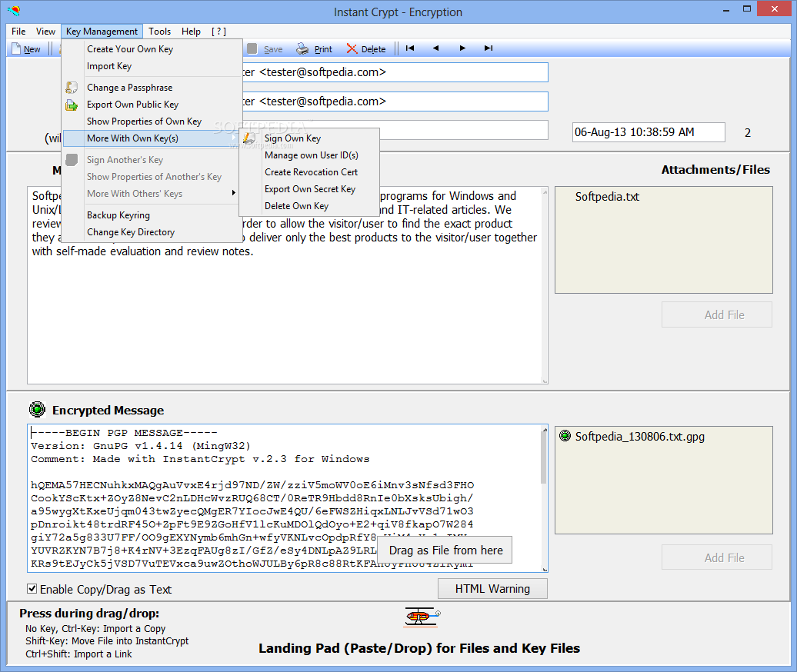Click the Delete toolbar label

pyautogui.click(x=374, y=49)
